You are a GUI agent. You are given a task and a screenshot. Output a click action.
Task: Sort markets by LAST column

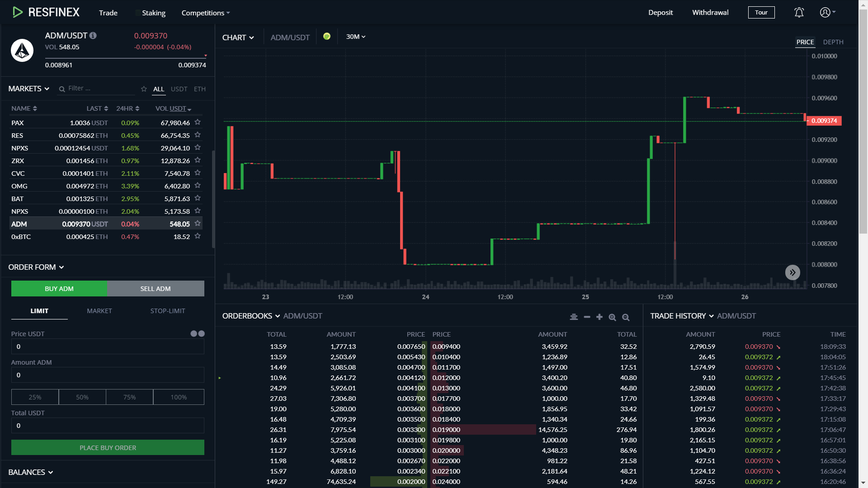tap(97, 108)
